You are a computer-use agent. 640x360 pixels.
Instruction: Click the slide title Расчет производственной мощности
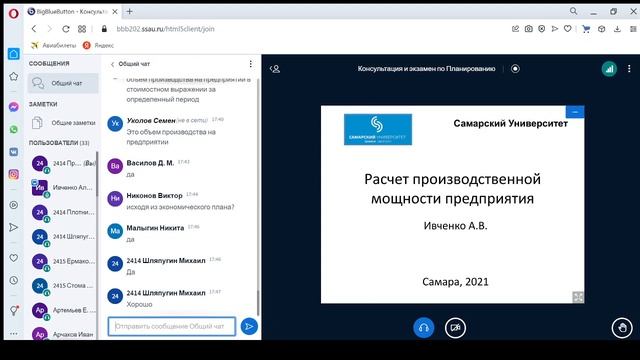[x=452, y=189]
